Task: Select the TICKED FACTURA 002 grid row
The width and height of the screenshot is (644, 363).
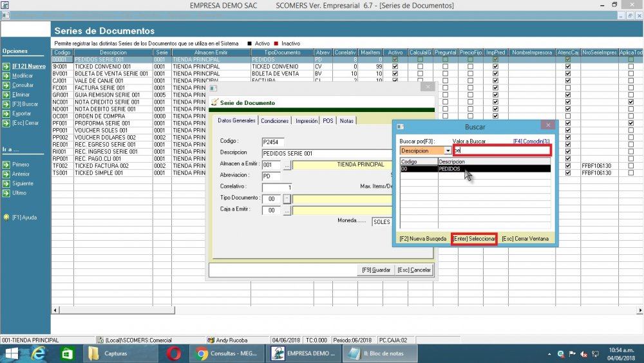Action: pos(129,166)
